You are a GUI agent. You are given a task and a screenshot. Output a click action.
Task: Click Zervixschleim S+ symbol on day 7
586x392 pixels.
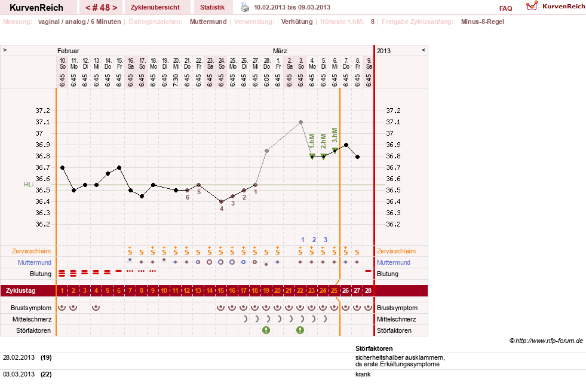tap(130, 250)
